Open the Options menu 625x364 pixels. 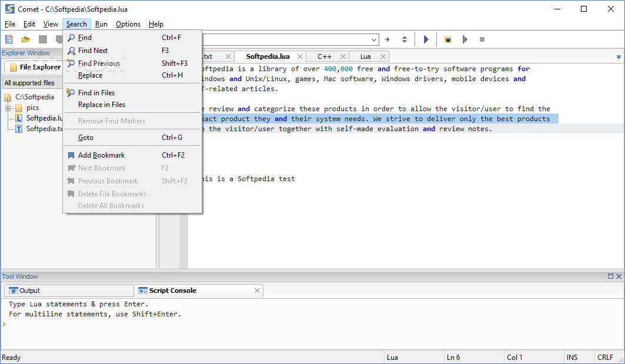[x=128, y=24]
